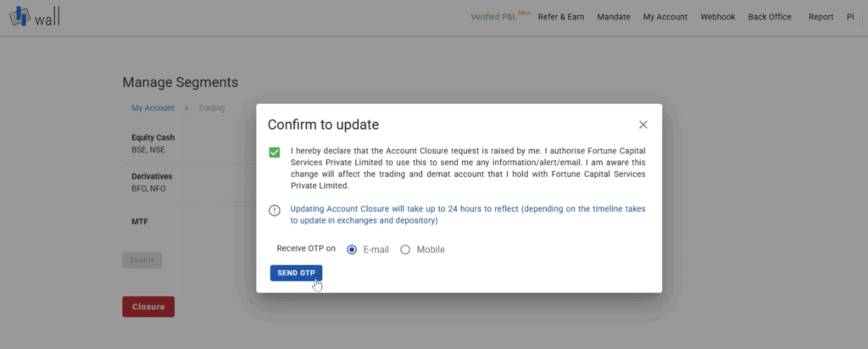The height and width of the screenshot is (349, 868).
Task: Open My Account from top navigation
Action: pyautogui.click(x=665, y=17)
